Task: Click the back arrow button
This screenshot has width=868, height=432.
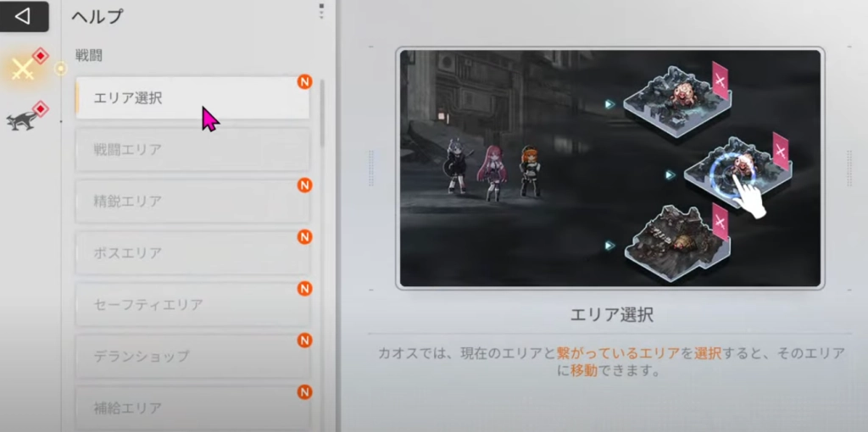Action: coord(23,16)
